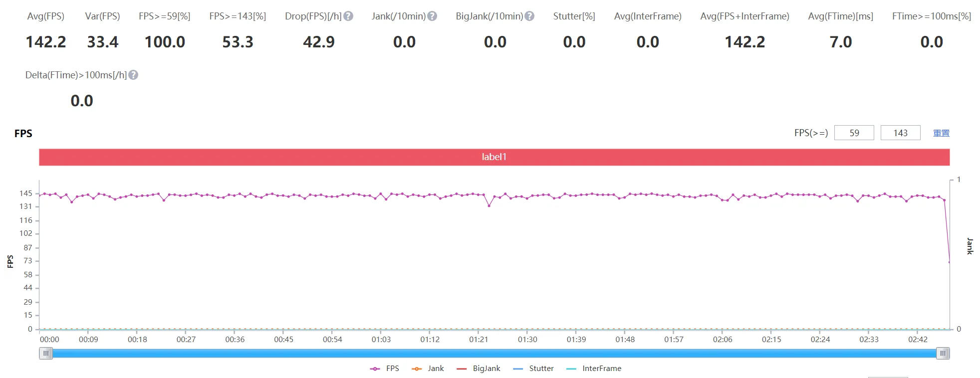This screenshot has height=378, width=980.
Task: Grab the right handle of time range slider
Action: (943, 354)
